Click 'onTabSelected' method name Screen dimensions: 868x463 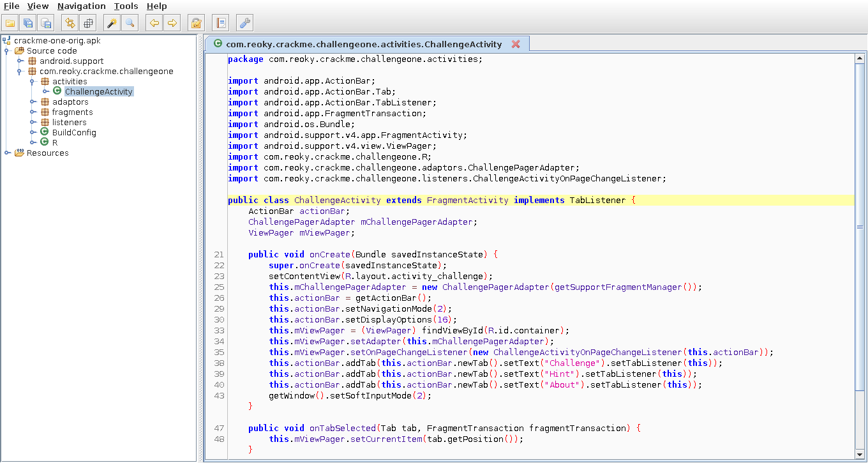click(343, 428)
